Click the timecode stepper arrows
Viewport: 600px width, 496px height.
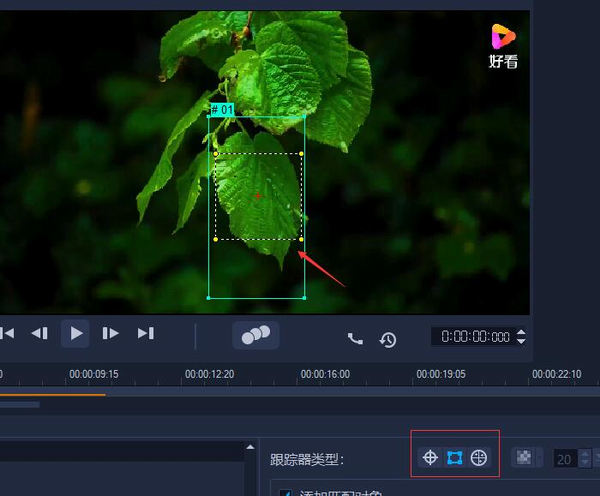coord(520,337)
